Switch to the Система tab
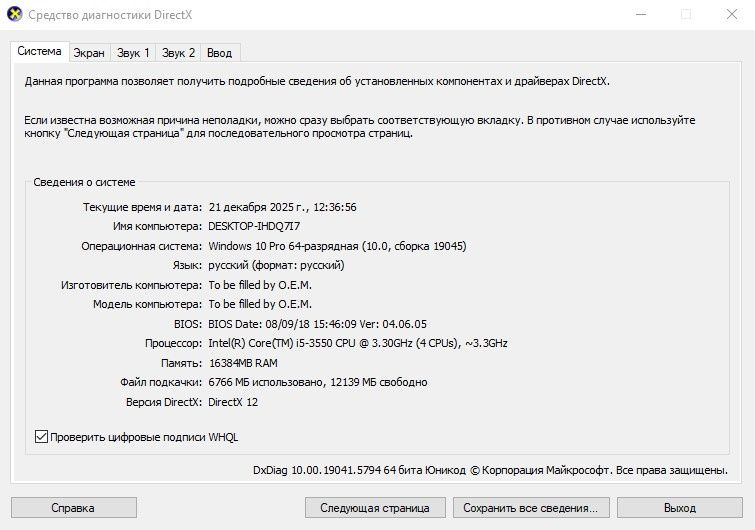 point(39,51)
